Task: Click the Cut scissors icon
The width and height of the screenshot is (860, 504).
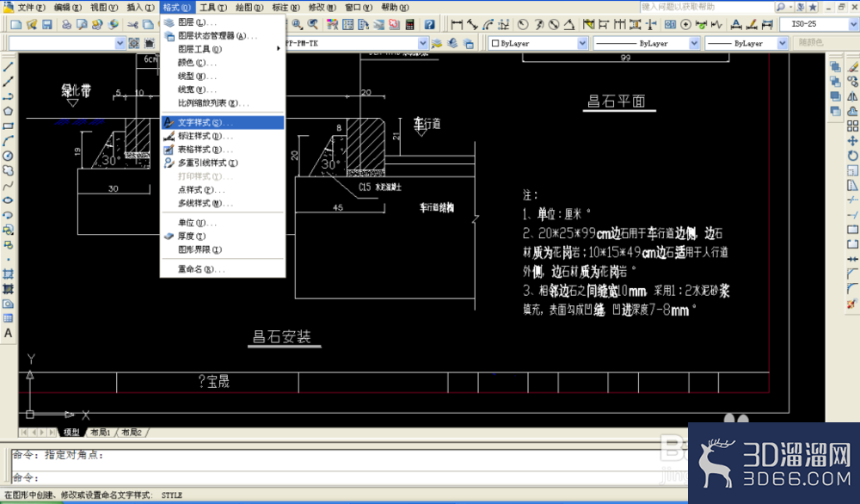Action: 132,24
